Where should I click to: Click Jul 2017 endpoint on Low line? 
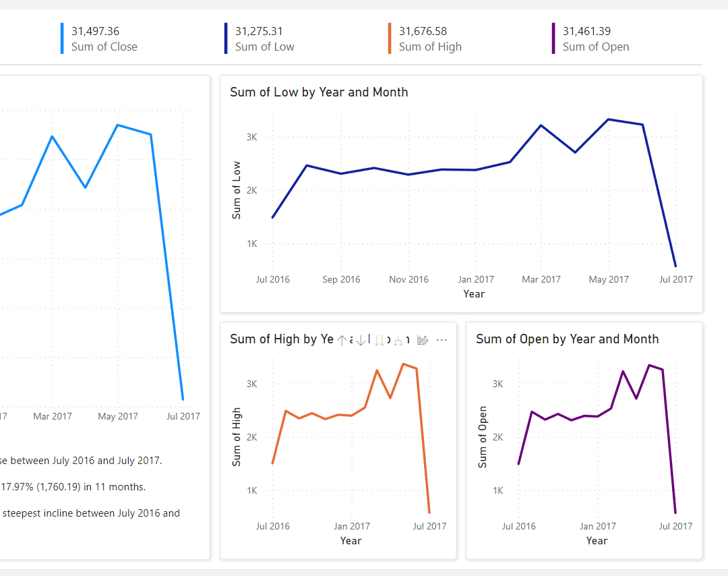675,266
